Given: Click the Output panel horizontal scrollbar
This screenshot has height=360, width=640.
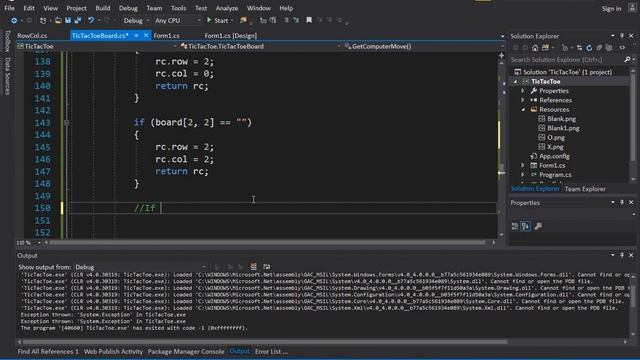Looking at the screenshot, I should pyautogui.click(x=265, y=342).
